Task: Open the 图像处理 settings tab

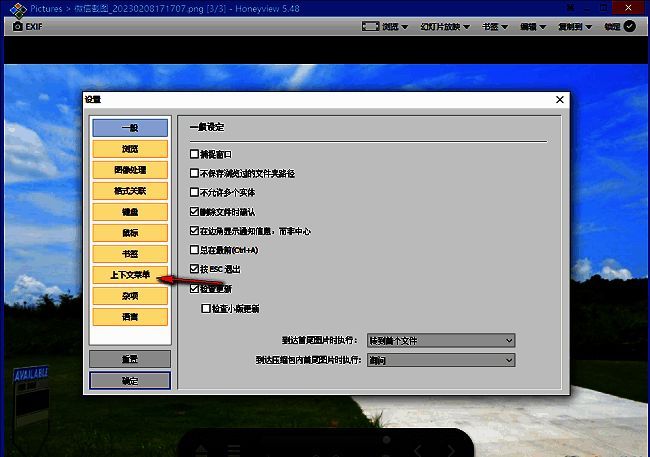Action: [130, 170]
